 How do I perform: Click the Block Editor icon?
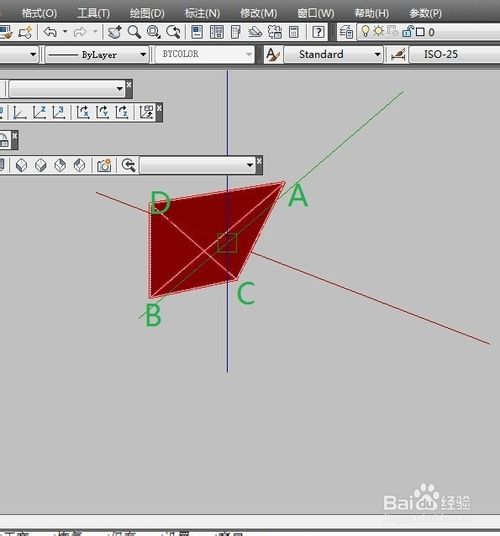coord(25,32)
